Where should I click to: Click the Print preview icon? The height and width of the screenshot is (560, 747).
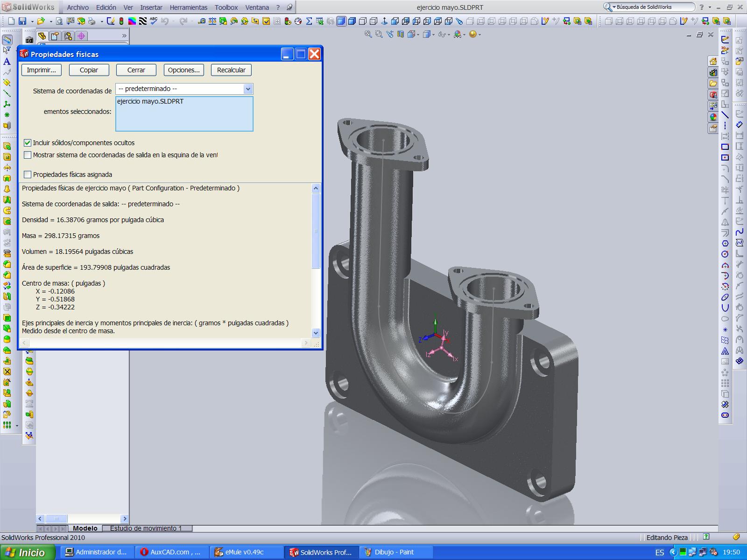59,21
